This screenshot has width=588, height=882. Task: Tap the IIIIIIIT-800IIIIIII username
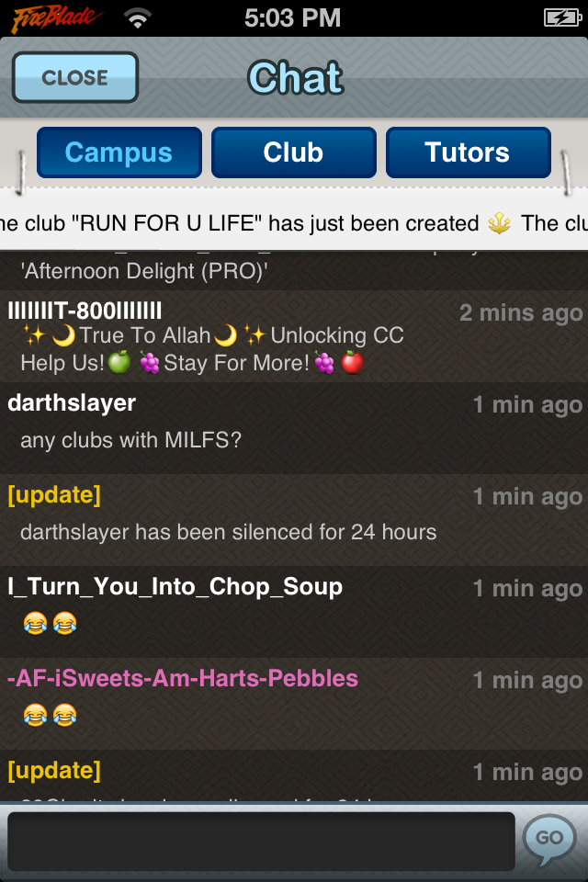(x=85, y=311)
